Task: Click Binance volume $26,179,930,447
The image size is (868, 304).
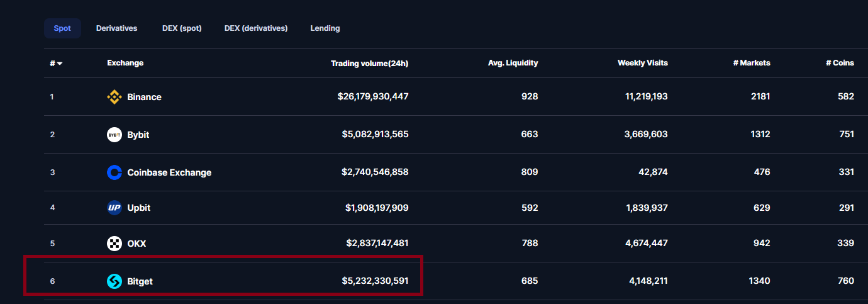Action: click(373, 97)
